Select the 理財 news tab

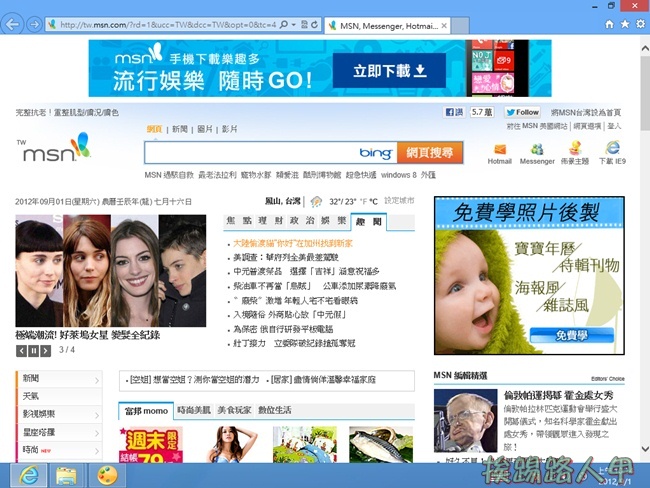click(x=271, y=221)
